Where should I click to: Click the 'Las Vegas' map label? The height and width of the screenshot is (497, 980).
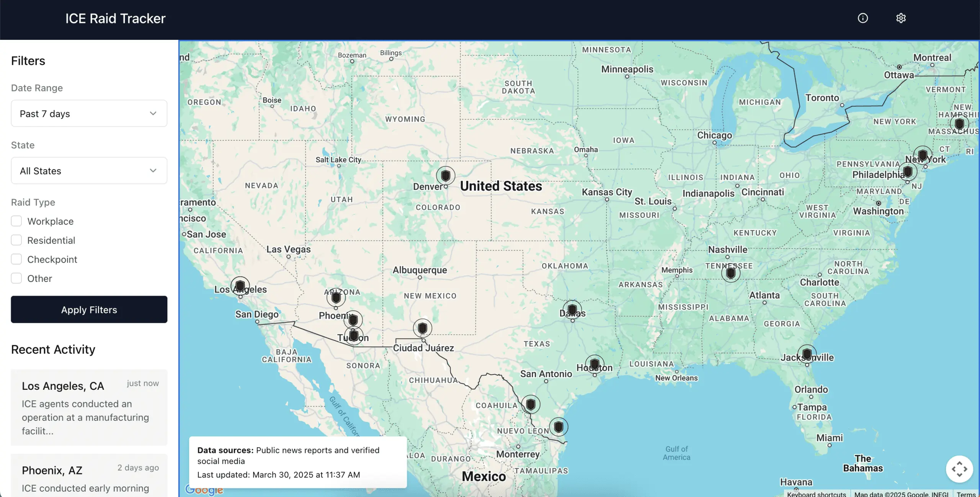point(289,249)
